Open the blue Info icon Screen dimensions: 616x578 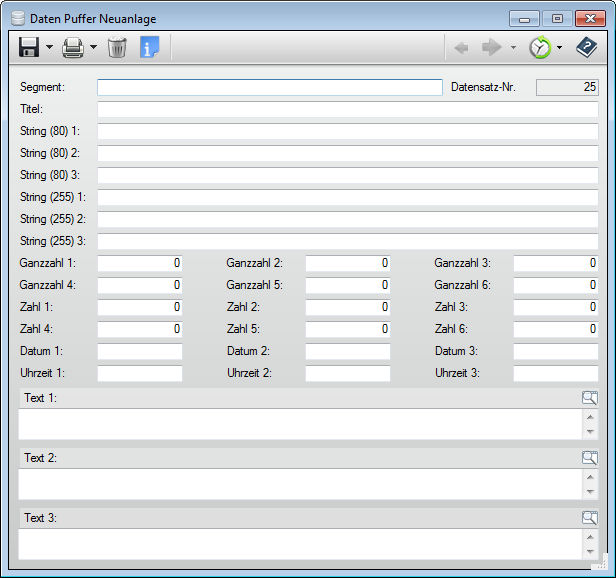click(149, 47)
